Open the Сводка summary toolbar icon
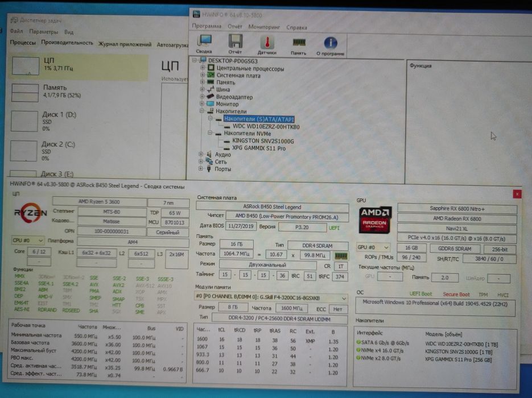Viewport: 532px width, 398px height. point(204,44)
